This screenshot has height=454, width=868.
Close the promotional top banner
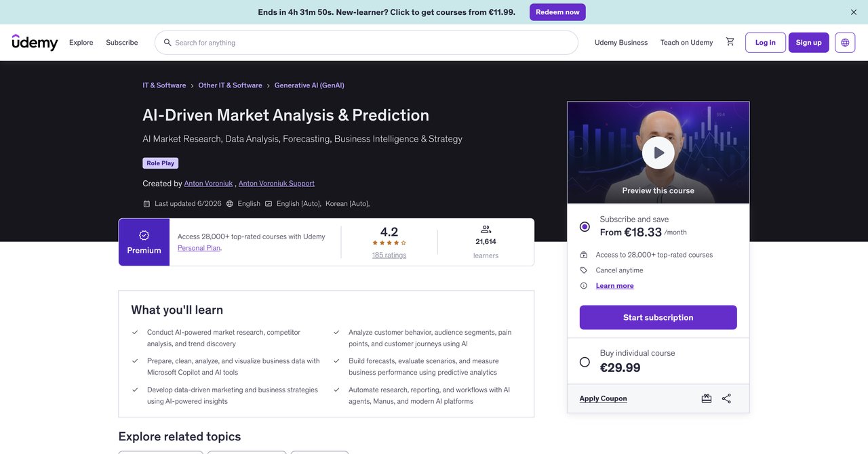click(x=854, y=12)
